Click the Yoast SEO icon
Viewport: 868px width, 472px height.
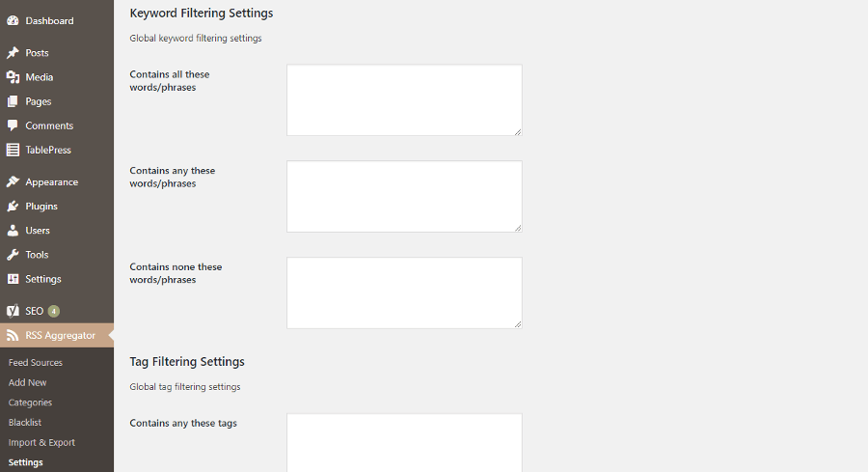click(13, 312)
